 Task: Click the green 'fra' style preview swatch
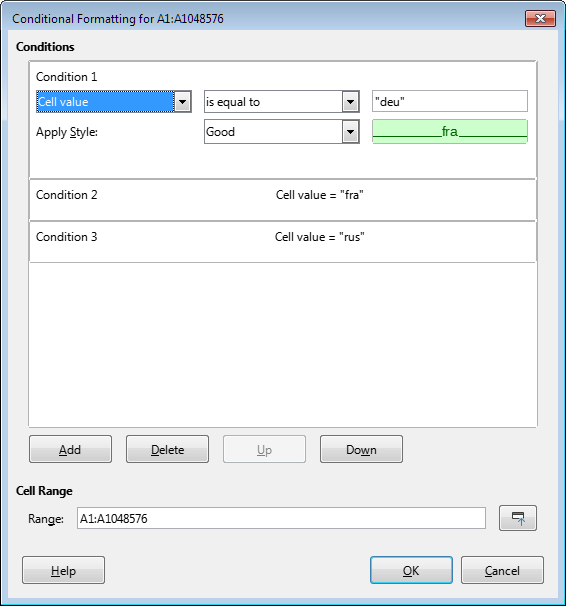[450, 131]
